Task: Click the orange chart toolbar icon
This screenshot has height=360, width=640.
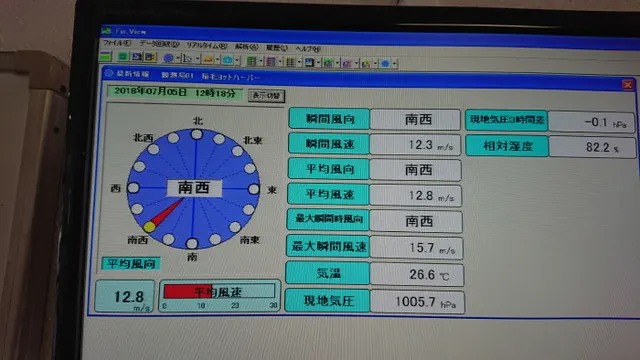Action: 208,59
